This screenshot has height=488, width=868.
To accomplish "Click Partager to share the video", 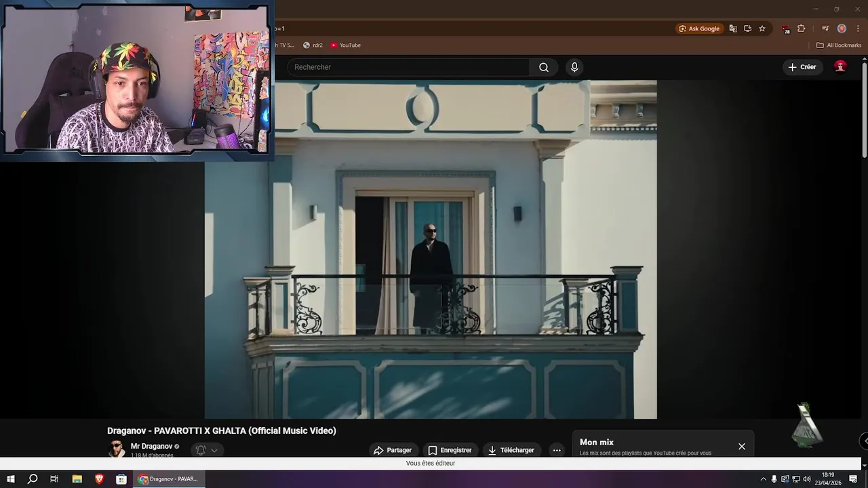I will (x=393, y=450).
